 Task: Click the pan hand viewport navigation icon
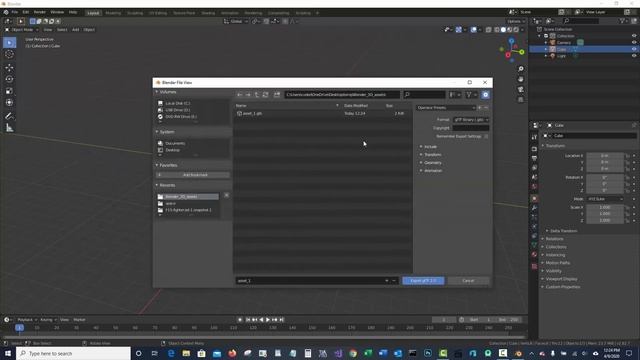(521, 79)
